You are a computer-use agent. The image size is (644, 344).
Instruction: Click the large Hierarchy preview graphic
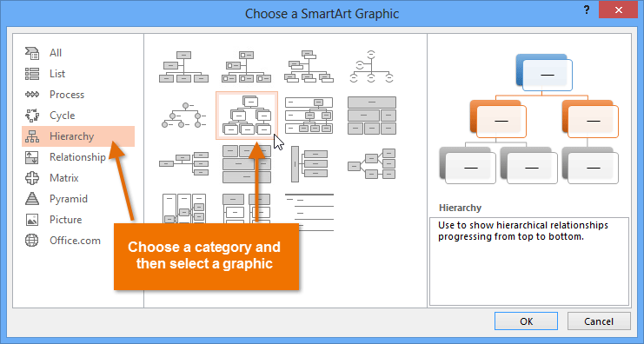[x=529, y=119]
